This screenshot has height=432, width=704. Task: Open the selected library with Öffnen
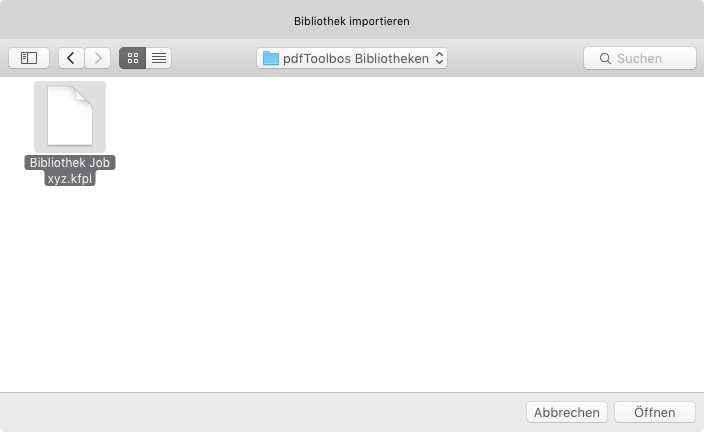[x=655, y=412]
